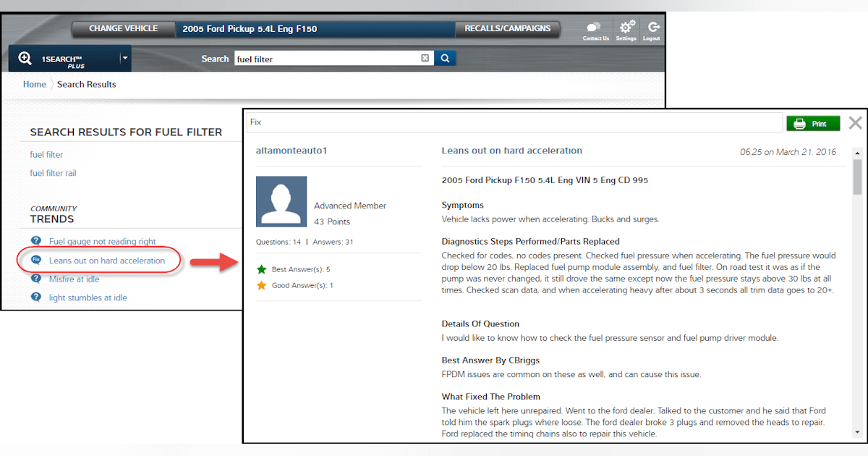
Task: Go to Home breadcrumb link
Action: pyautogui.click(x=34, y=84)
